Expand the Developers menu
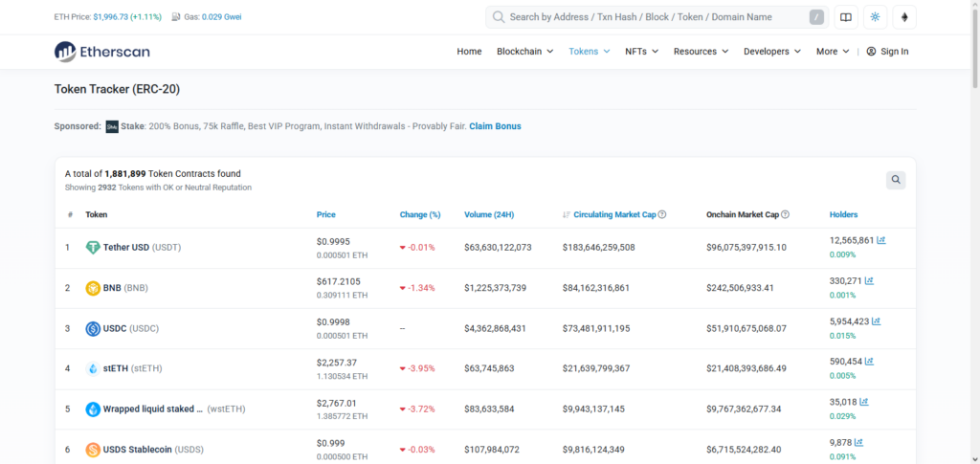The image size is (980, 464). [772, 52]
